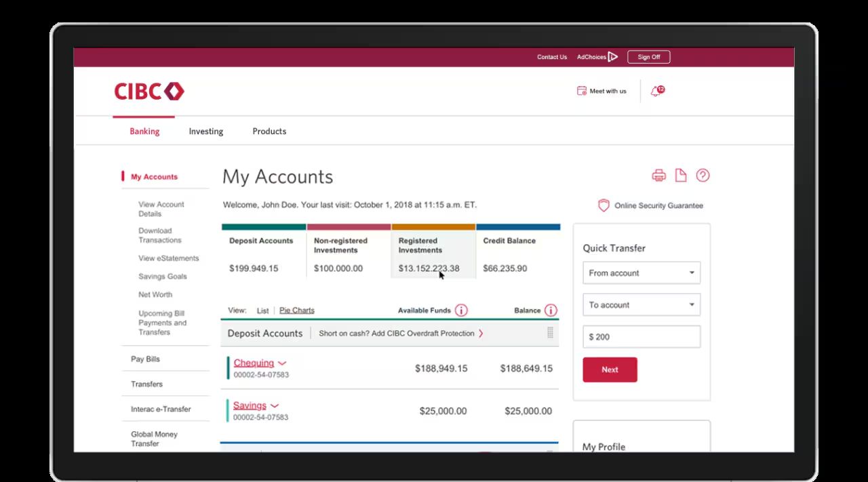Switch to the Products tab

pos(269,132)
